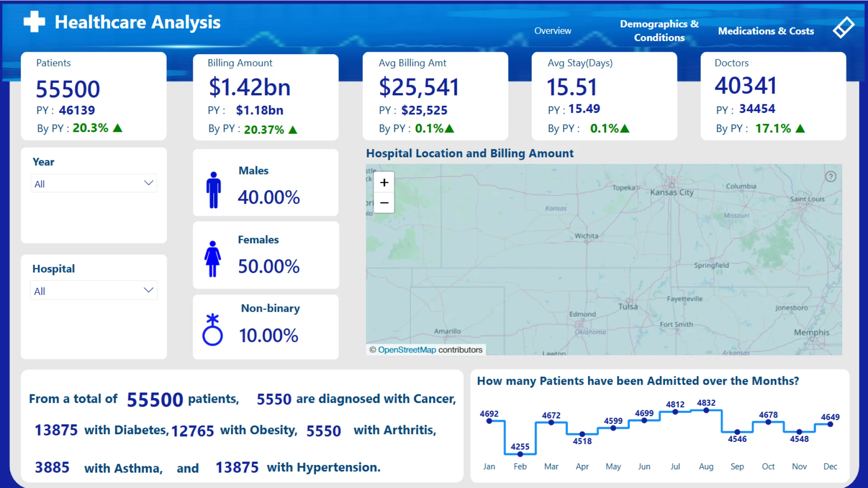Open the OpenStreetMap attribution link
The height and width of the screenshot is (488, 868).
click(x=407, y=350)
